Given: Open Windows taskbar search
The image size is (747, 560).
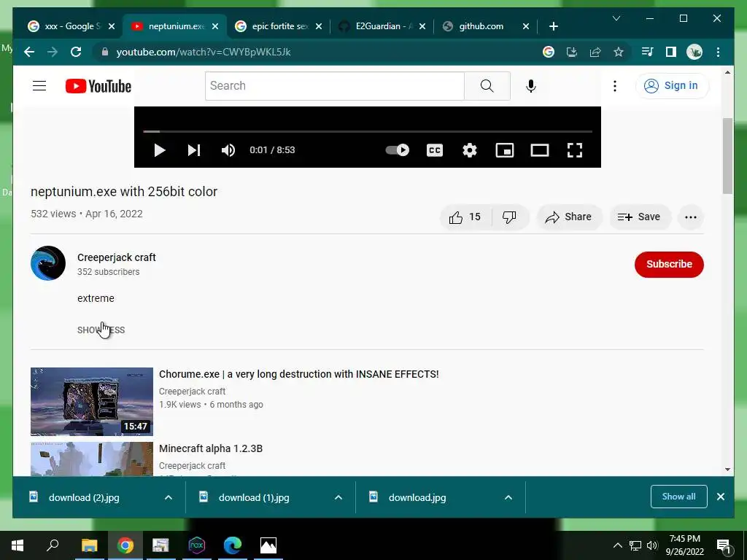Looking at the screenshot, I should pos(53,545).
